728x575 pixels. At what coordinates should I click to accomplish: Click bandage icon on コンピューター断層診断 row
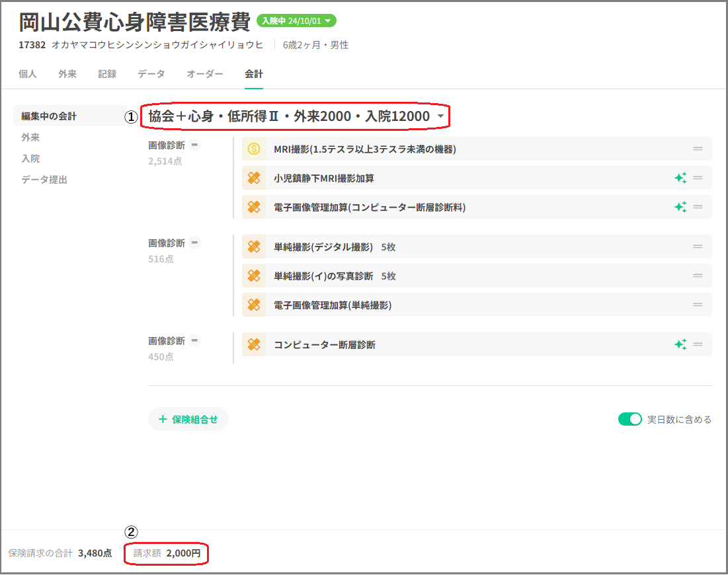point(254,344)
